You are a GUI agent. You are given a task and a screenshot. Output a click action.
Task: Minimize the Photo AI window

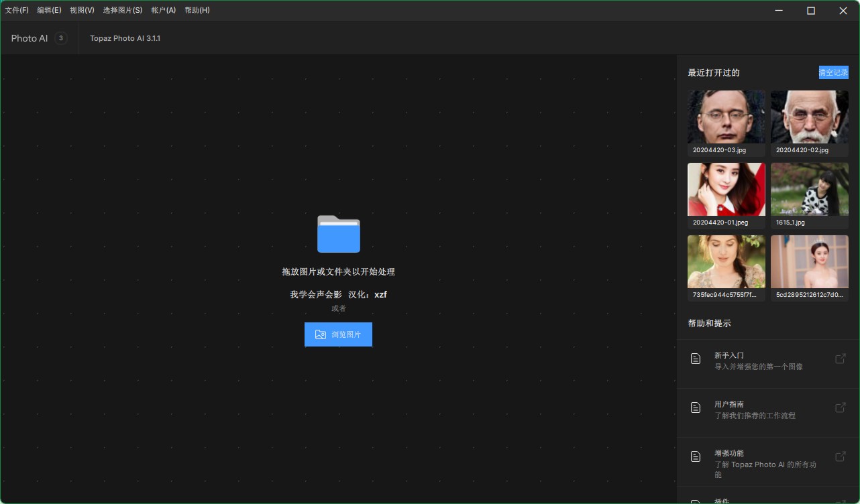779,11
